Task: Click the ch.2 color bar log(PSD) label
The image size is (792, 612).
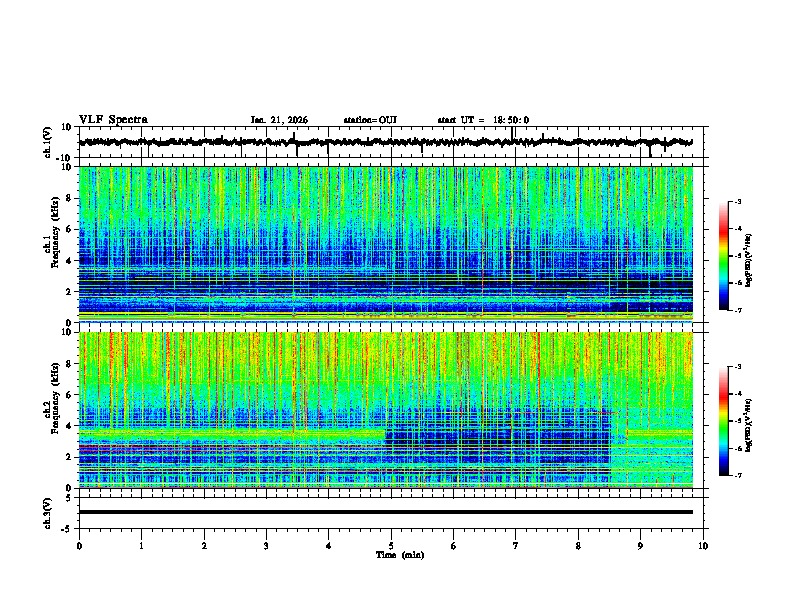Action: [x=748, y=425]
